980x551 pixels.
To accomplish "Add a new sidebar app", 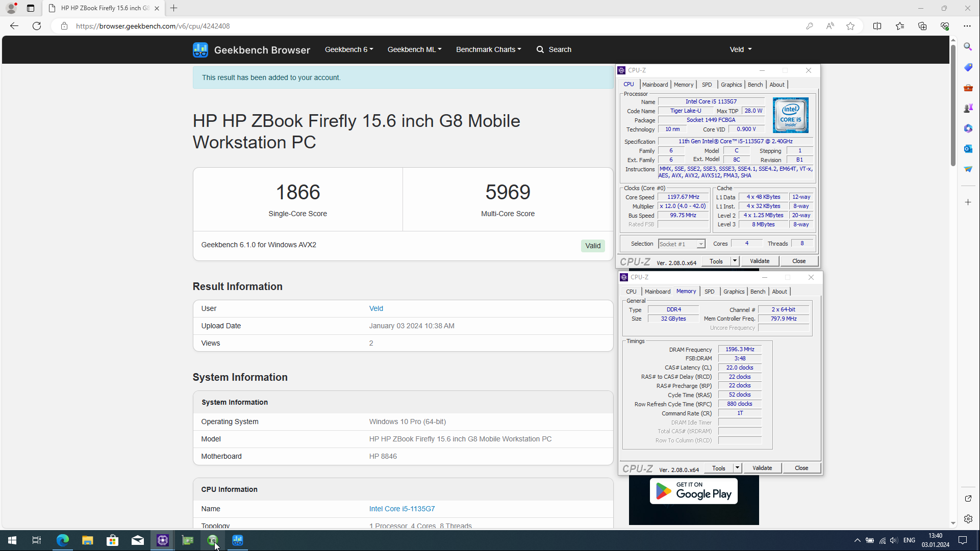I will tap(968, 202).
